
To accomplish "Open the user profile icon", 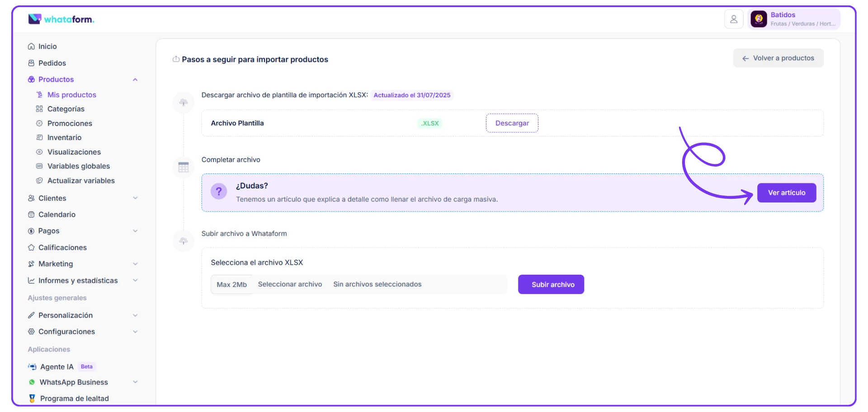I will tap(733, 19).
